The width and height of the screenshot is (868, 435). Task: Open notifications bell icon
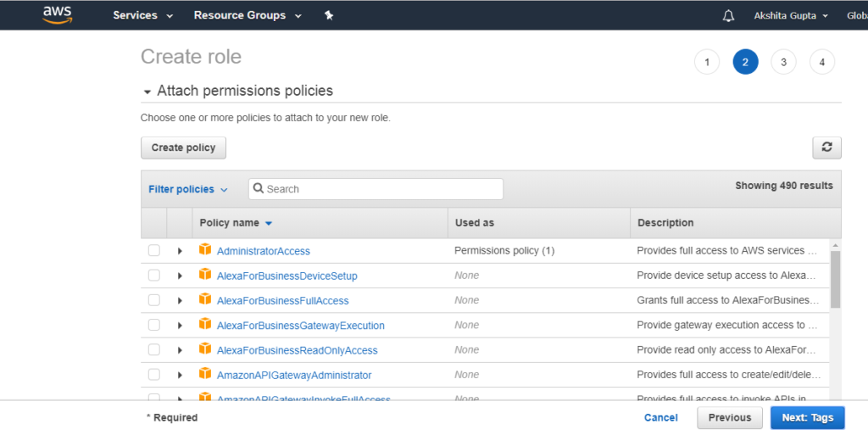coord(728,15)
